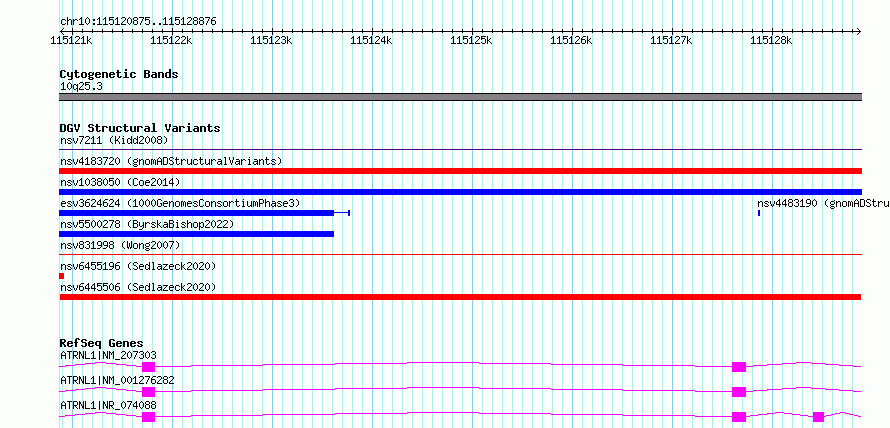This screenshot has height=428, width=890.
Task: Click the gray 10q25.3 cytogenetic band bar
Action: point(460,97)
